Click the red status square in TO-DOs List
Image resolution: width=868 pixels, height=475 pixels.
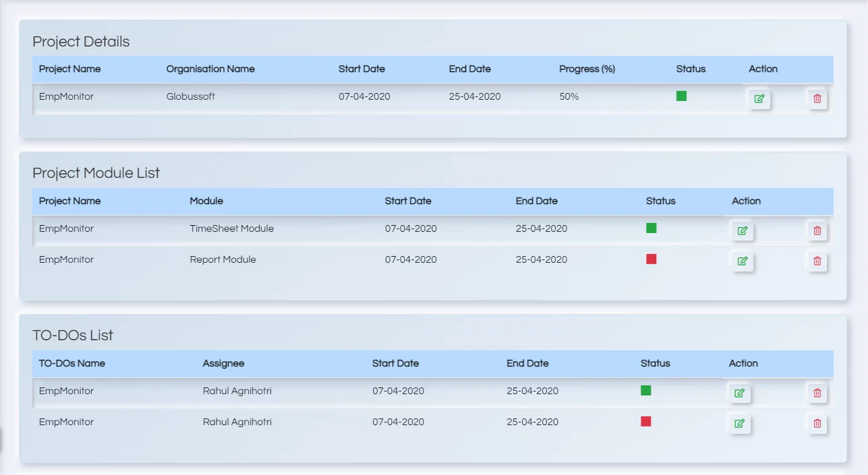[x=645, y=421]
